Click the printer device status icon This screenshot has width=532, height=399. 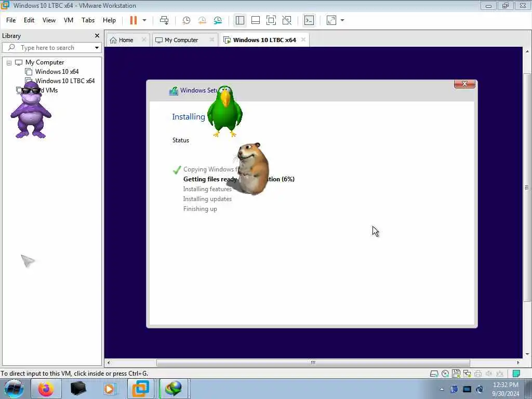tap(478, 374)
